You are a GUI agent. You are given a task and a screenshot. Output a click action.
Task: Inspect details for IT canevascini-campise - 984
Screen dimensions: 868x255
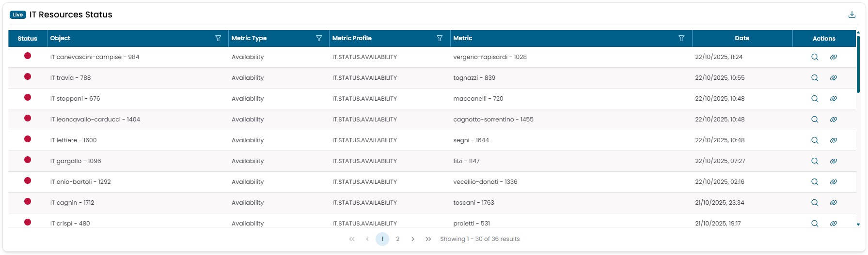pyautogui.click(x=815, y=57)
